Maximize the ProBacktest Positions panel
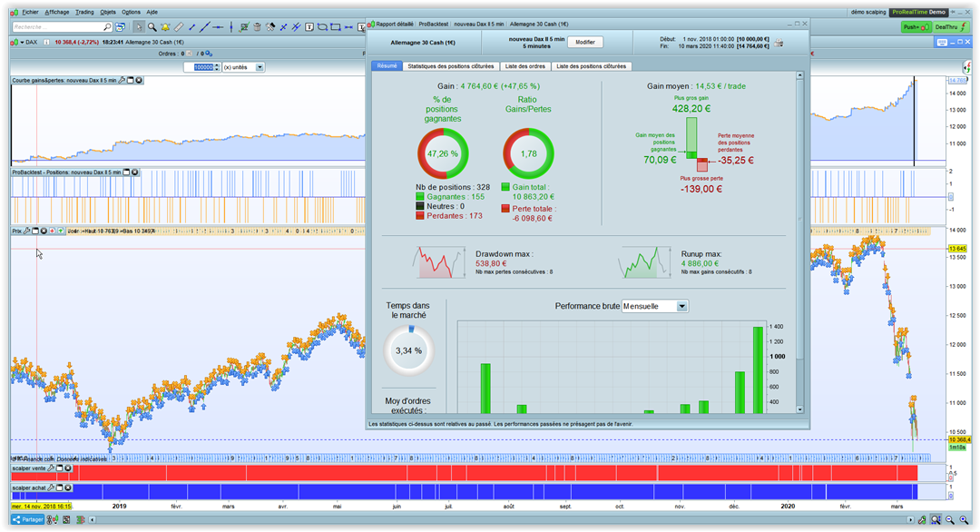This screenshot has width=980, height=532. coord(126,172)
